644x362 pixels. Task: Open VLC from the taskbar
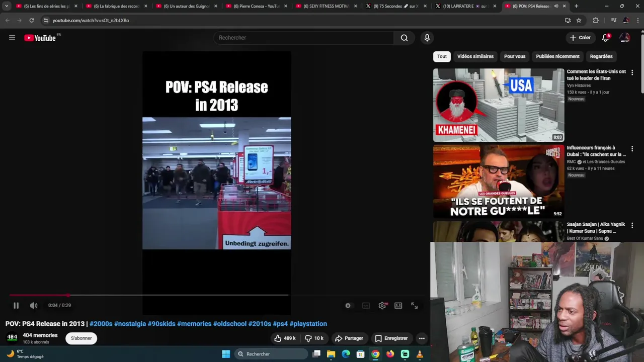coord(420,354)
